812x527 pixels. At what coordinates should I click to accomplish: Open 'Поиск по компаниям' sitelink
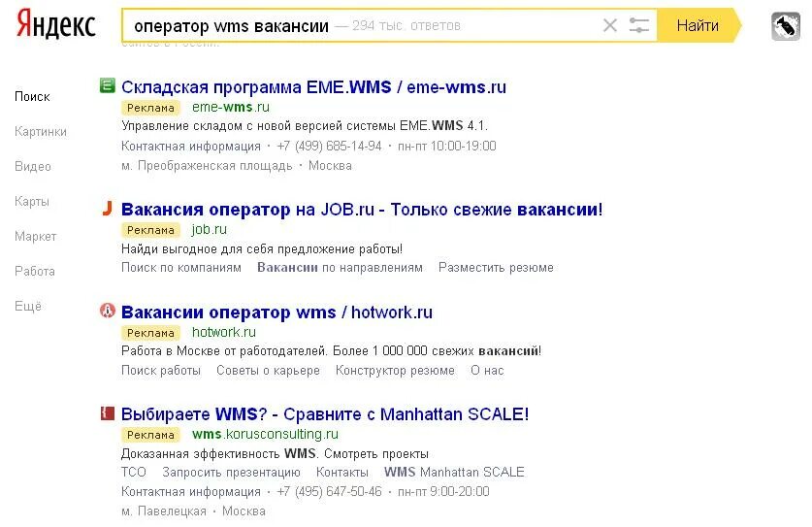pyautogui.click(x=180, y=268)
